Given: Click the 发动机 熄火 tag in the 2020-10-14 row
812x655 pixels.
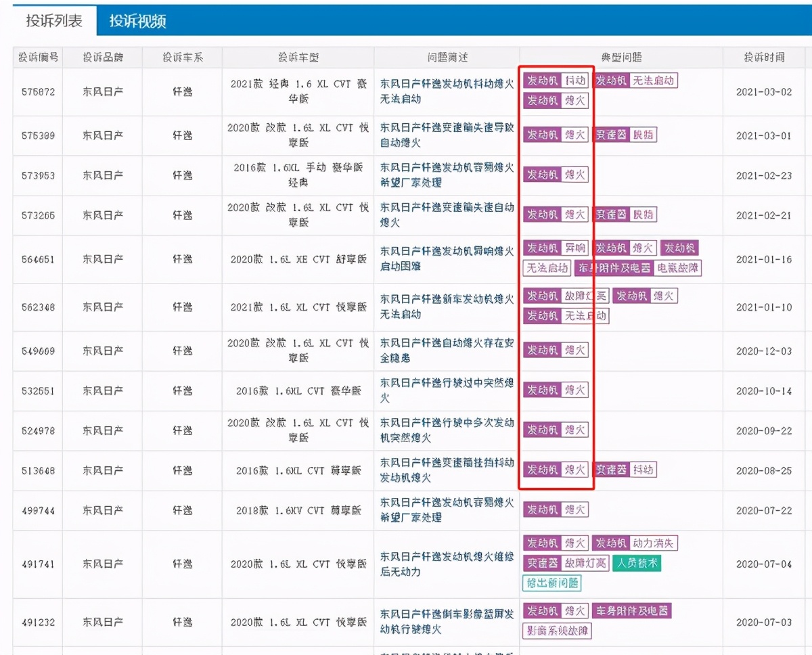Looking at the screenshot, I should 556,390.
